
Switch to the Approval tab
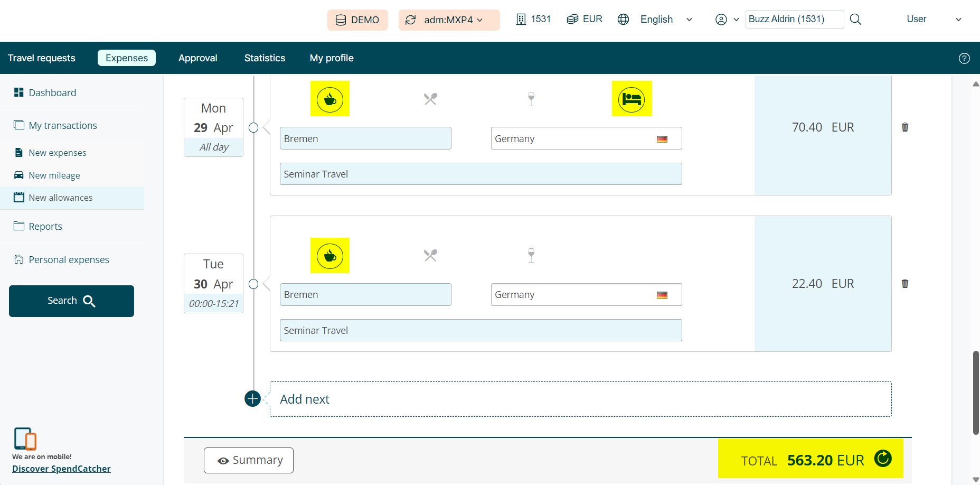pos(197,58)
